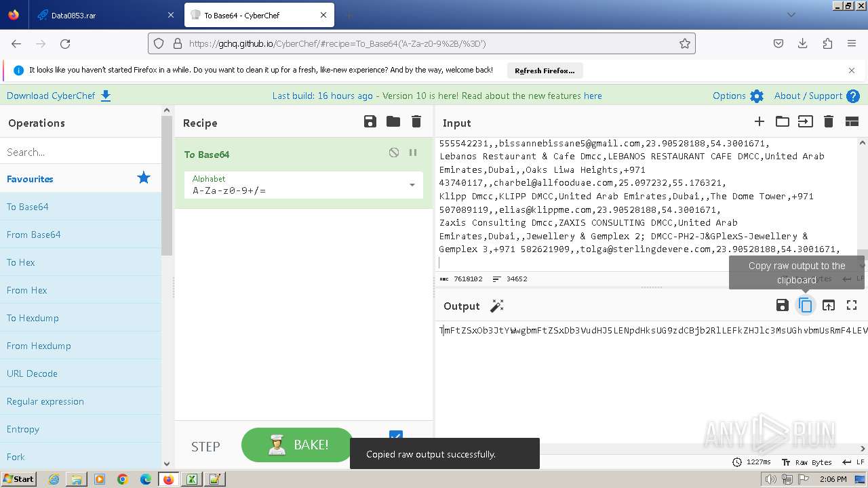Click the Magic wand icon beside Output
Image resolution: width=868 pixels, height=488 pixels.
(x=497, y=306)
